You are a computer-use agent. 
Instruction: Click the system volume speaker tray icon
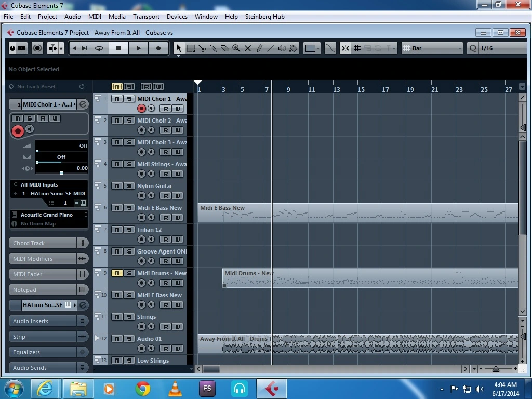480,389
